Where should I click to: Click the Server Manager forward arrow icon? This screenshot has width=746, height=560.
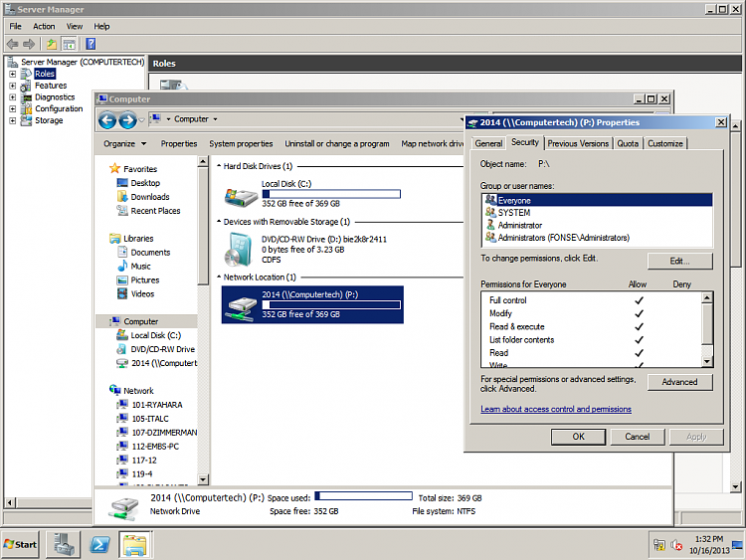point(29,44)
